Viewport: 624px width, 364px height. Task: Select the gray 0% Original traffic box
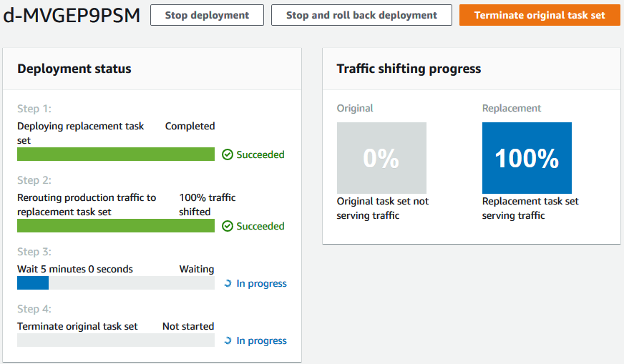pos(381,158)
